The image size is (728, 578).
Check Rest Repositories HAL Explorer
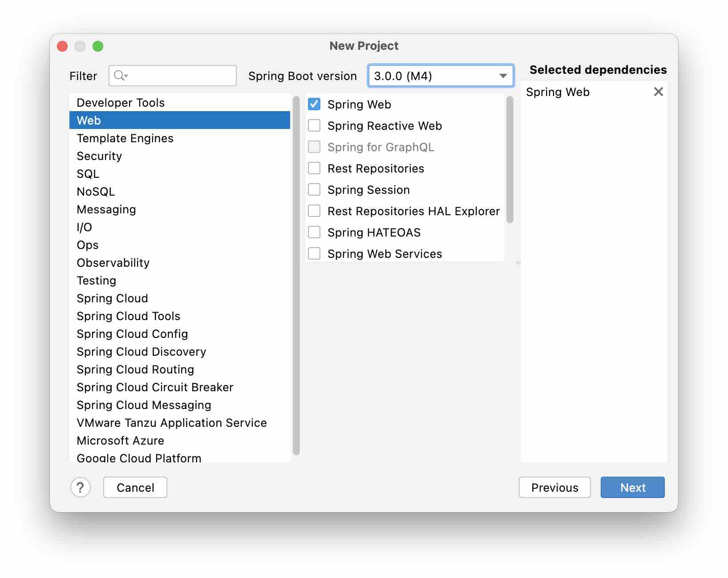(314, 210)
